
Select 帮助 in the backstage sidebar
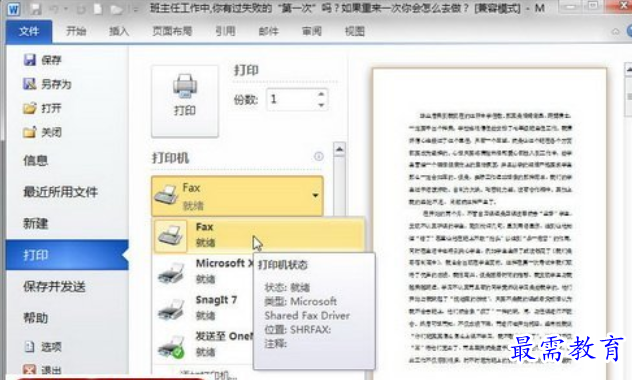[35, 318]
